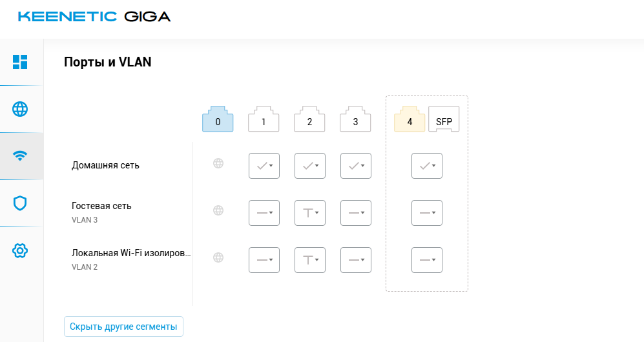Open the Домашняя сеть dropdown for port 1
Viewport: 644px width, 342px height.
click(x=264, y=166)
